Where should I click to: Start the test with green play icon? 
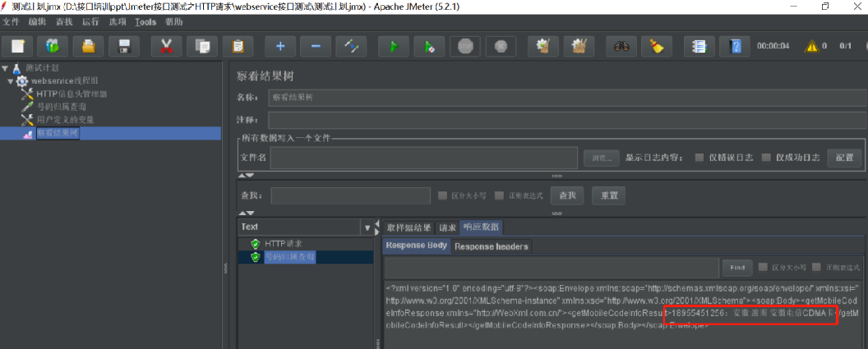click(x=394, y=46)
